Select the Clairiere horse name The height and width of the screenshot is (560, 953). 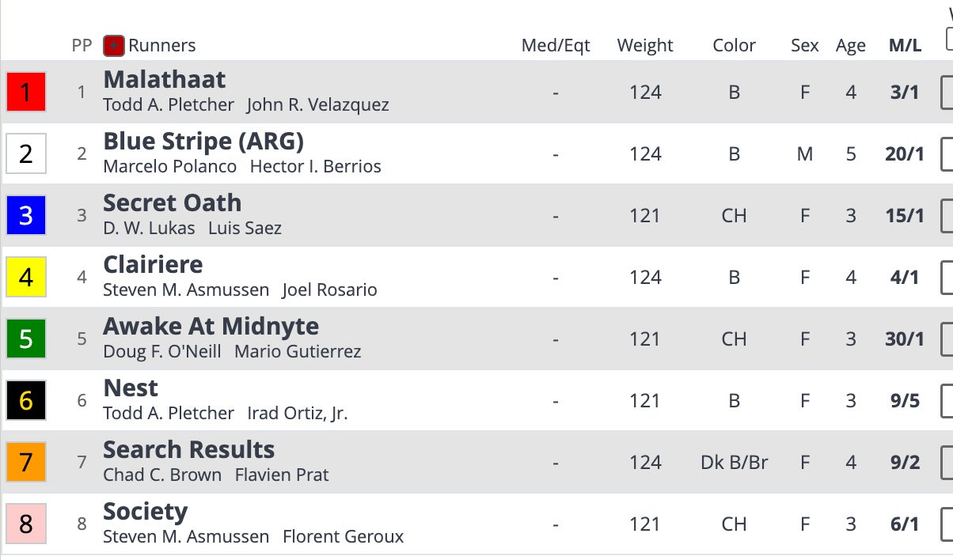pyautogui.click(x=153, y=265)
